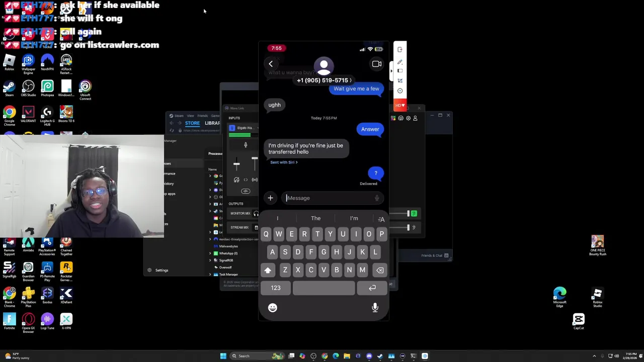Adjust the Stream Mix volume slider in Wave Link
This screenshot has height=362, width=644.
point(408,228)
